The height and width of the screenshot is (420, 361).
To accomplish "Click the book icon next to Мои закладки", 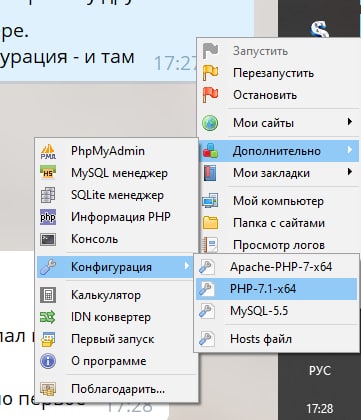I will click(210, 173).
